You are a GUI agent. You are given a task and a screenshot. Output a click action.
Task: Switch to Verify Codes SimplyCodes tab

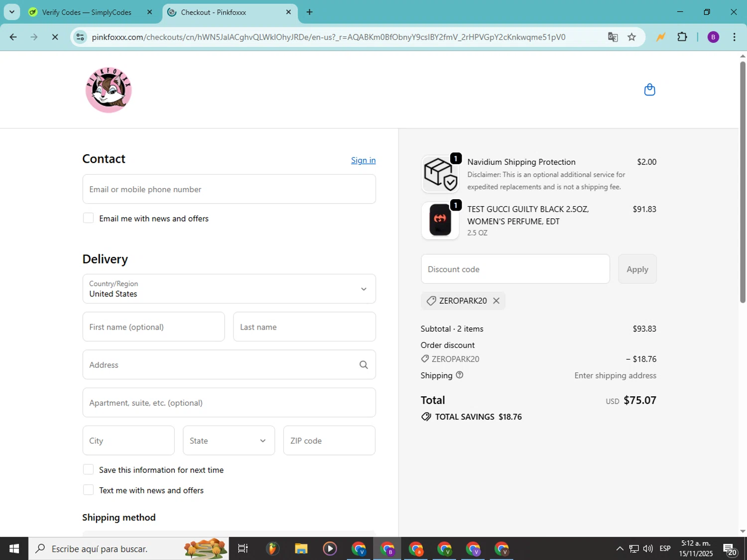point(87,12)
